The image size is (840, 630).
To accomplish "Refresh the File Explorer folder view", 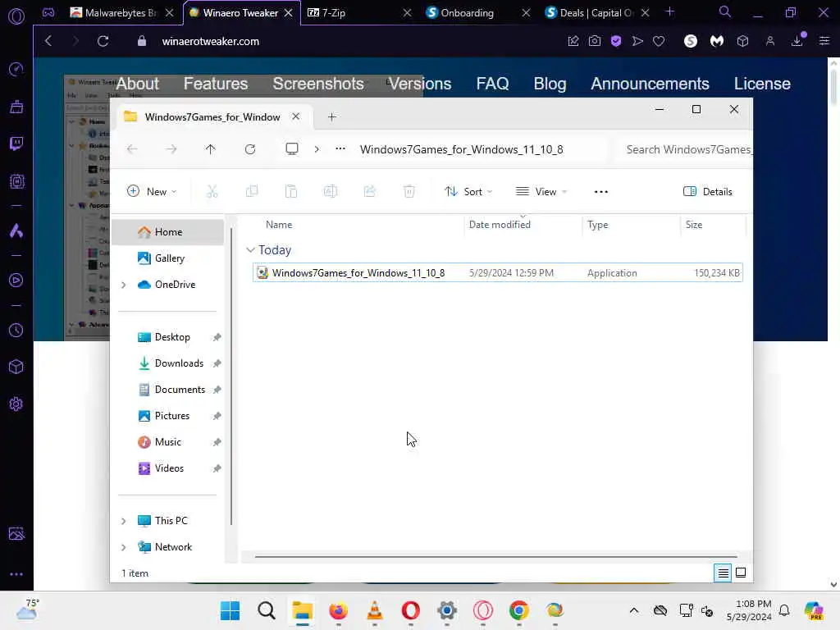I will click(250, 149).
